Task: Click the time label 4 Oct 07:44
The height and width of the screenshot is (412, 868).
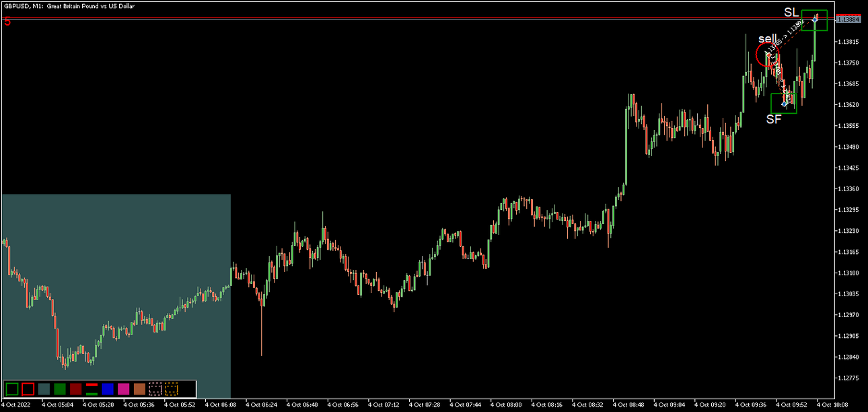Action: click(x=466, y=405)
